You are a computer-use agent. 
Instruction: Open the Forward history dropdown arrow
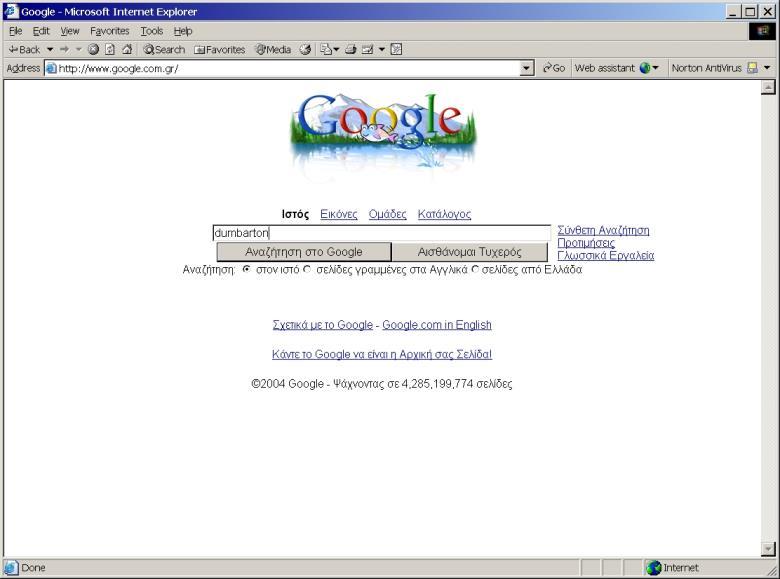point(78,50)
